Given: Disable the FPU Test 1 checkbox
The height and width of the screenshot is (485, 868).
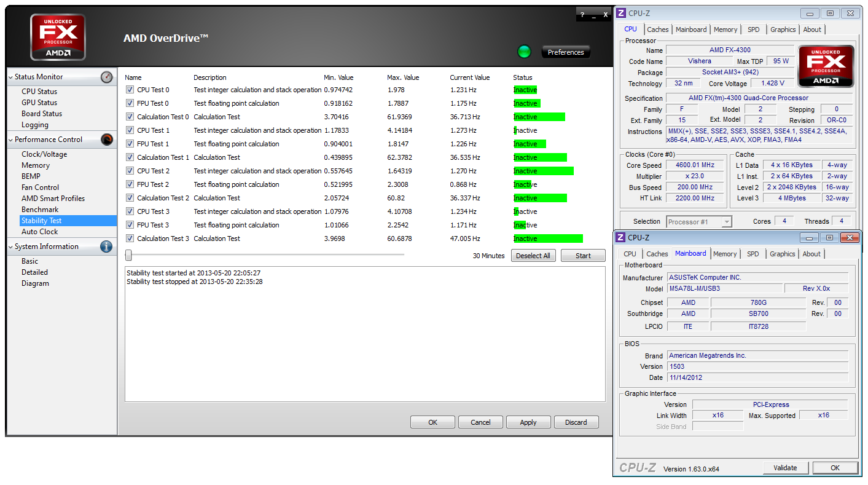Looking at the screenshot, I should pyautogui.click(x=130, y=144).
